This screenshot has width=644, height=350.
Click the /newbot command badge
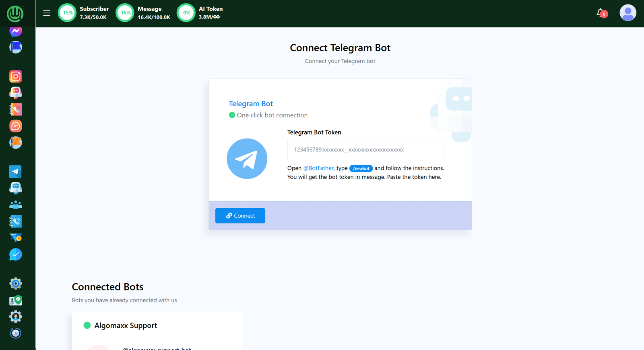coord(361,168)
